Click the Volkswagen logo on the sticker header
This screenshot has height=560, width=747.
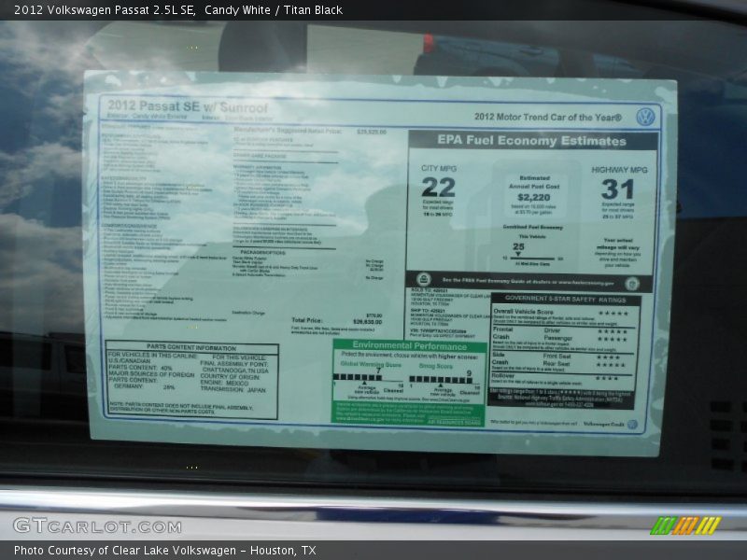point(645,117)
